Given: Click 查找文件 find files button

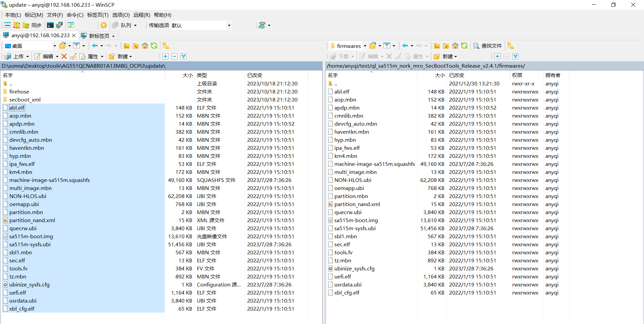Looking at the screenshot, I should point(488,46).
